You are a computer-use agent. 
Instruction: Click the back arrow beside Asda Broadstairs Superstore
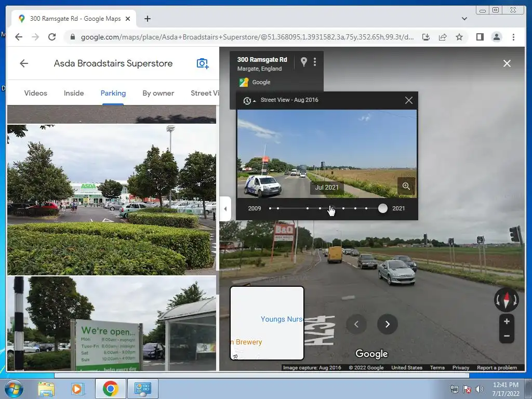pyautogui.click(x=24, y=63)
